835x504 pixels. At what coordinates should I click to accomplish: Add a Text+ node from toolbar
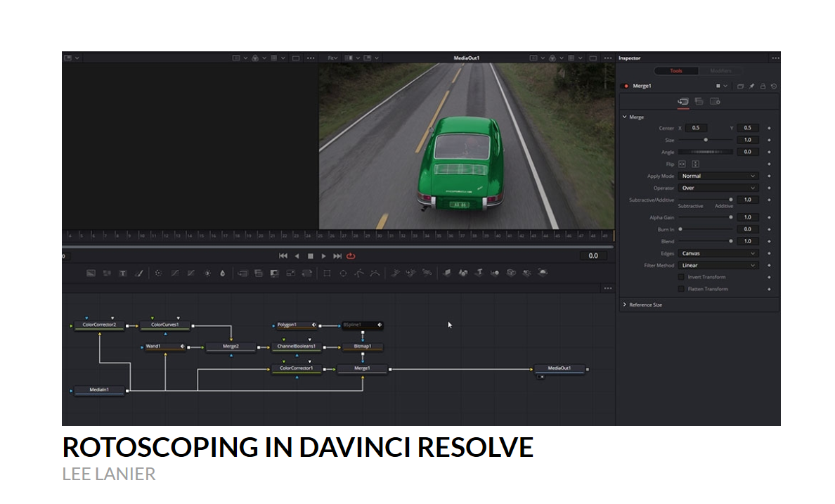tap(123, 273)
